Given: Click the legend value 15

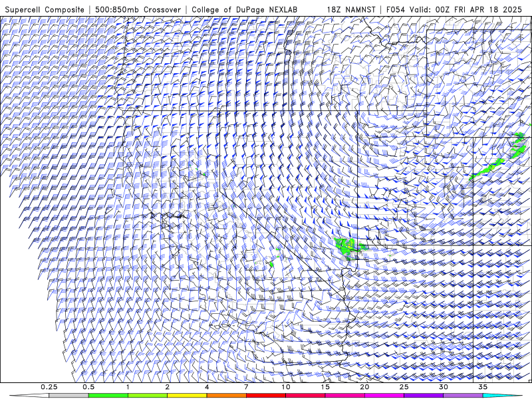Looking at the screenshot, I should (325, 387).
